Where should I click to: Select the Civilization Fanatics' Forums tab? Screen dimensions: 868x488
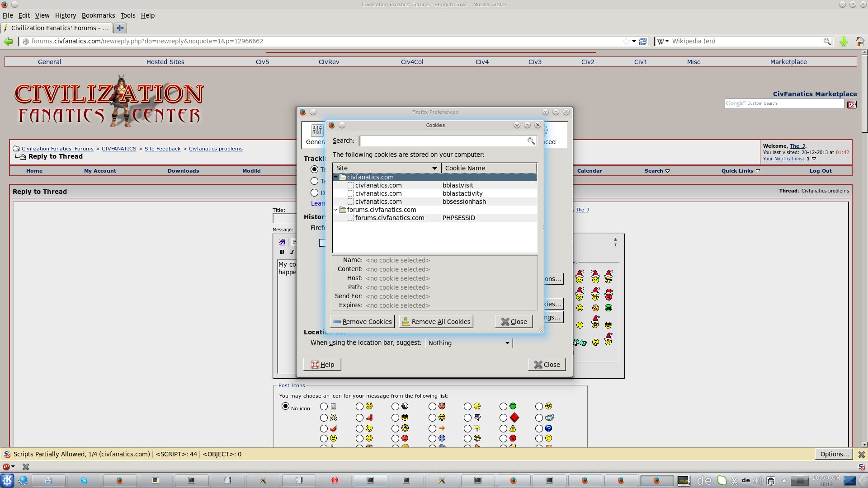coord(56,28)
